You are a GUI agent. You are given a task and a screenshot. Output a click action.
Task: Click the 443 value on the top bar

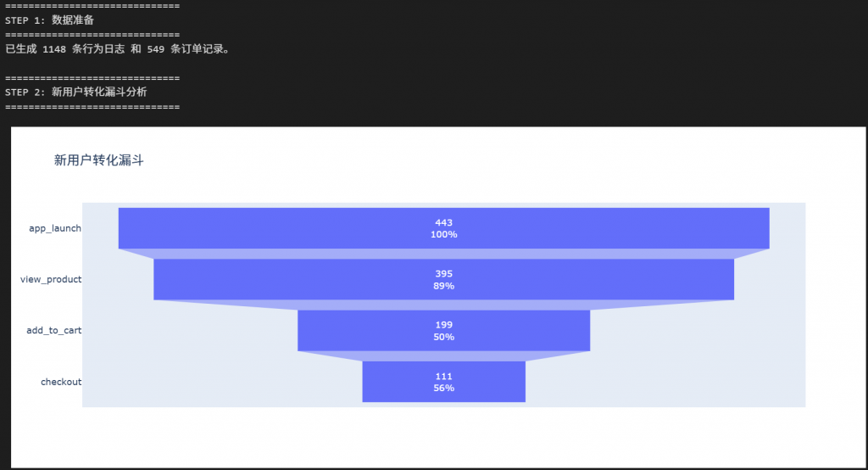(x=443, y=222)
